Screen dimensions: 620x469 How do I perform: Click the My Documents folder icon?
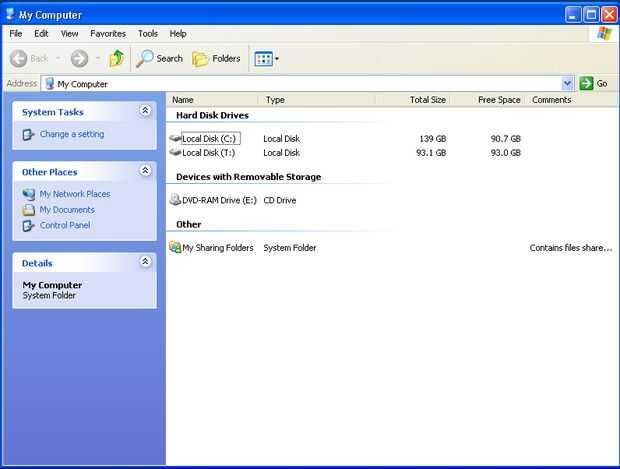point(28,210)
